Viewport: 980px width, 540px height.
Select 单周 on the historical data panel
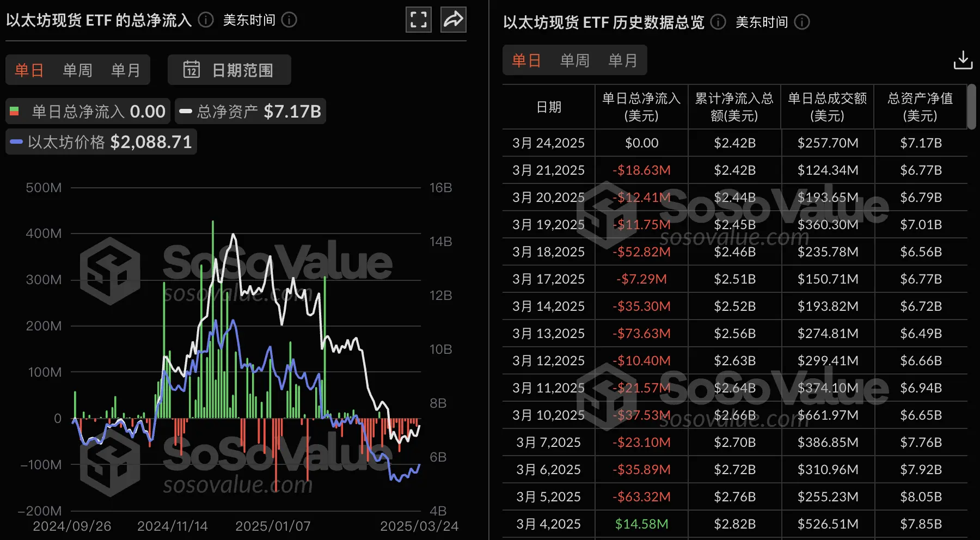click(574, 60)
